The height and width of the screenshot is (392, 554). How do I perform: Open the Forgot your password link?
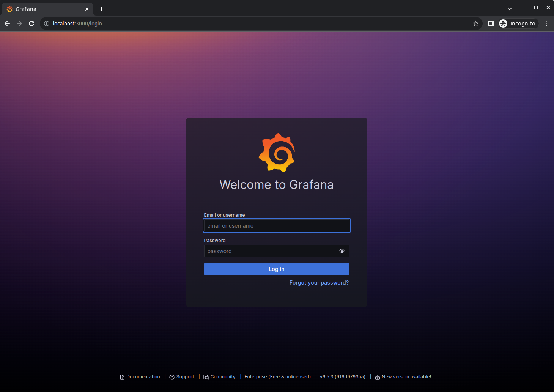(x=319, y=282)
